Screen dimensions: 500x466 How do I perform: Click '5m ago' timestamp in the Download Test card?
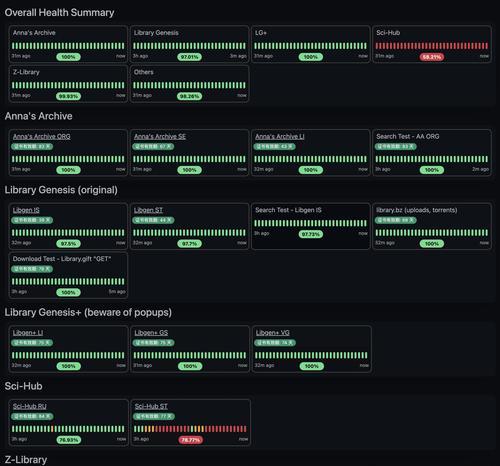click(117, 292)
